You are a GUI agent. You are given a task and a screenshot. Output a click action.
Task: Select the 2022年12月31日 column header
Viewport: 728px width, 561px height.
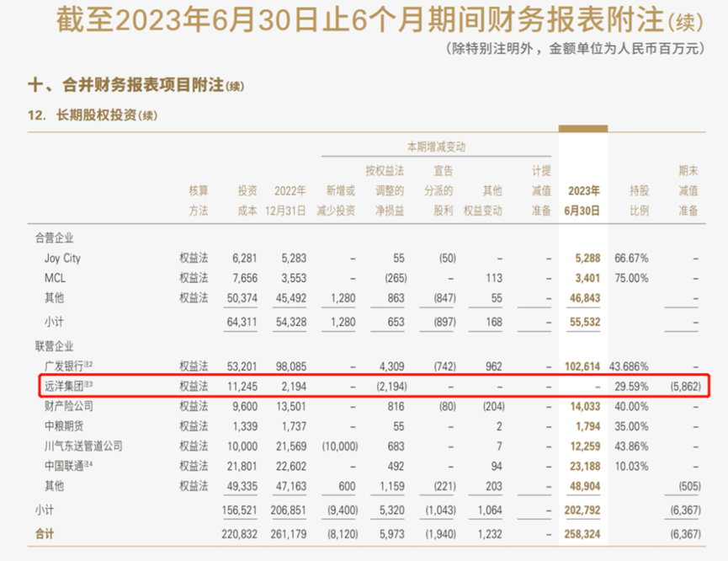285,200
